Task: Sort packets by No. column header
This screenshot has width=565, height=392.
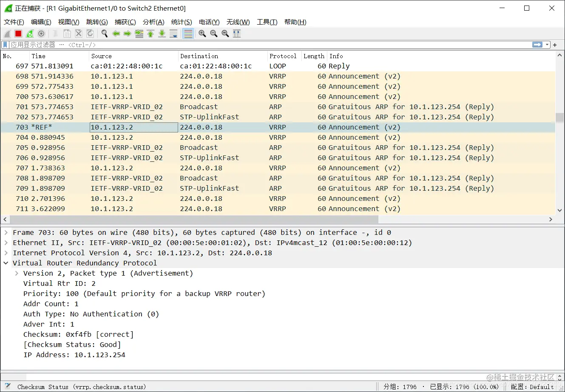Action: coord(15,56)
